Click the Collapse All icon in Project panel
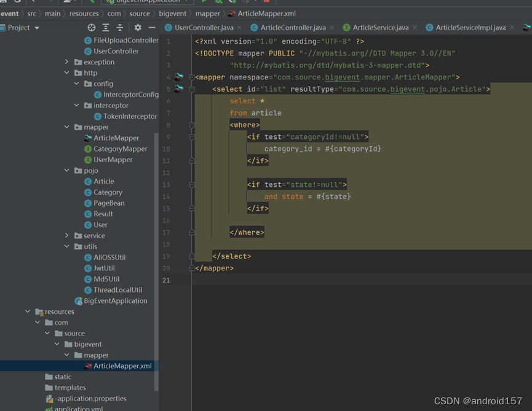Viewport: 532px width, 411px height. pos(120,28)
